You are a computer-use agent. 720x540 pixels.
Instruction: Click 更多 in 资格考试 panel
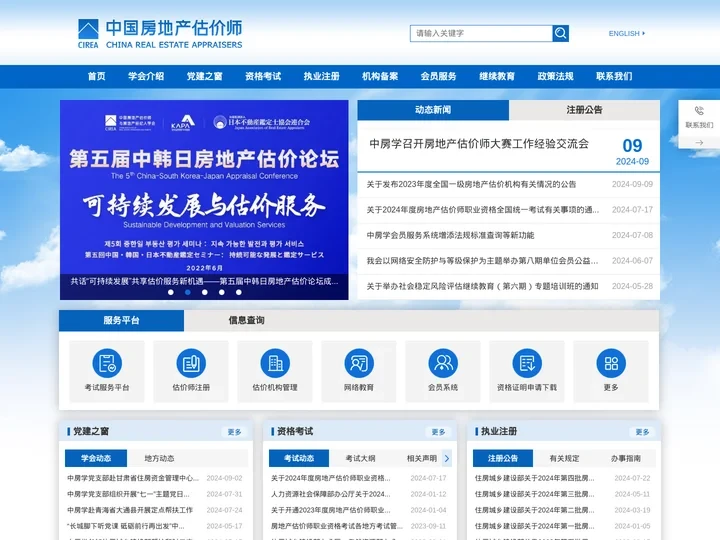[x=438, y=432]
